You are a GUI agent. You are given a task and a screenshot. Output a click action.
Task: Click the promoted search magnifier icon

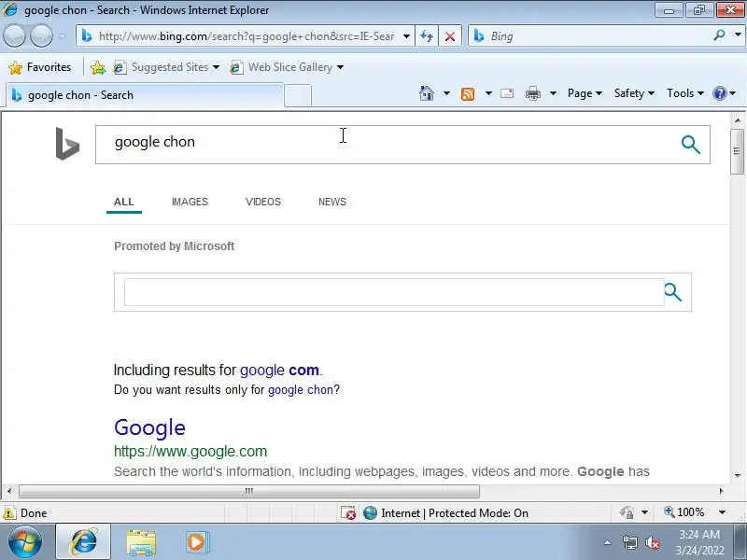672,292
